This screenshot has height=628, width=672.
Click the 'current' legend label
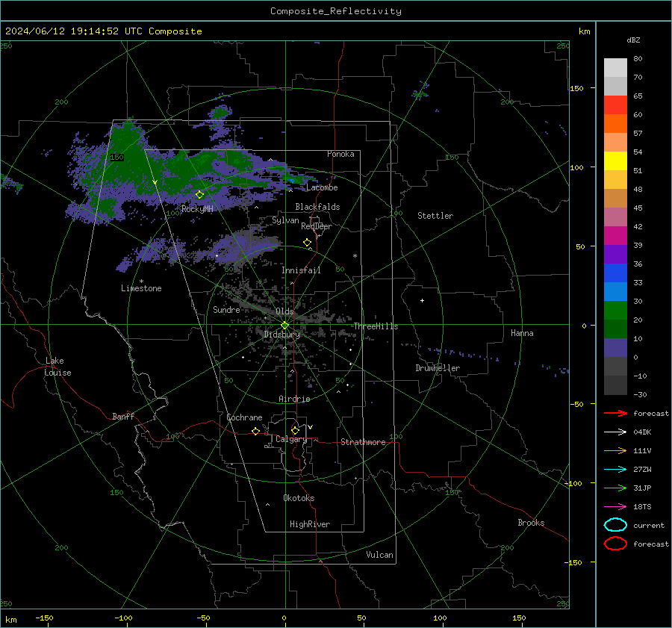click(x=649, y=526)
